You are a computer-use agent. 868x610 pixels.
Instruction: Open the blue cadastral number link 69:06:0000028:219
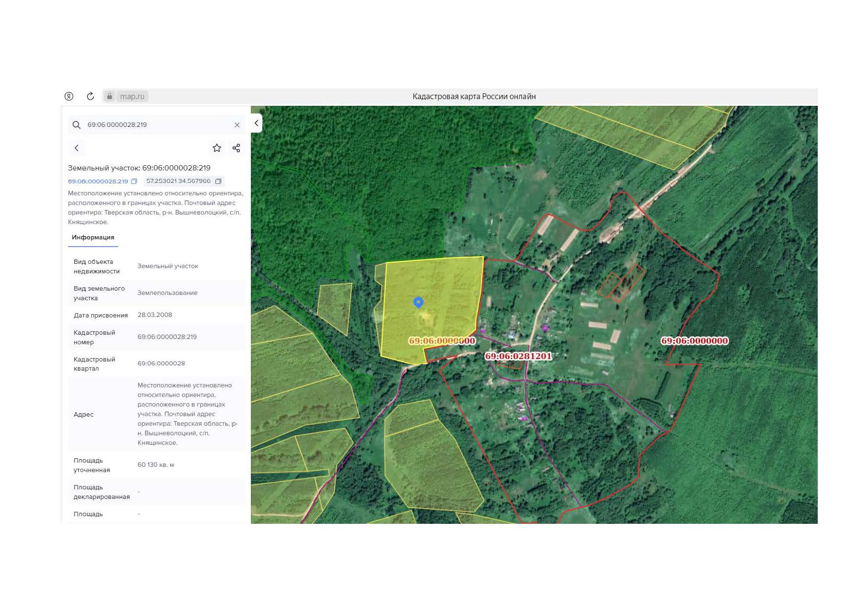[x=98, y=181]
